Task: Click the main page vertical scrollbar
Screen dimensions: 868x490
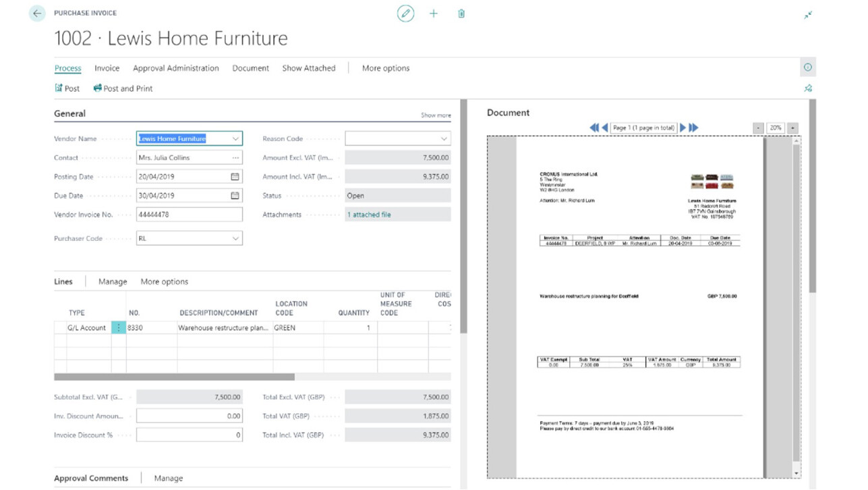Action: [812, 196]
